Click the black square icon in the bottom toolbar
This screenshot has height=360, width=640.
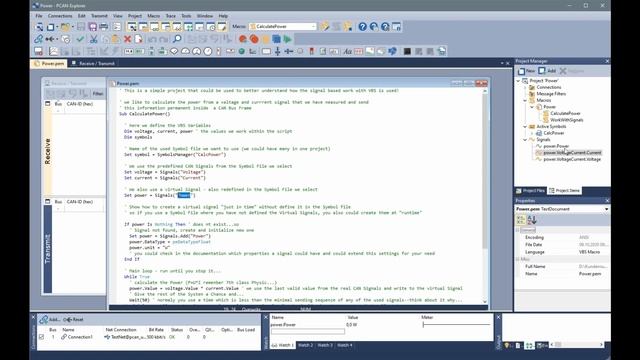click(407, 51)
